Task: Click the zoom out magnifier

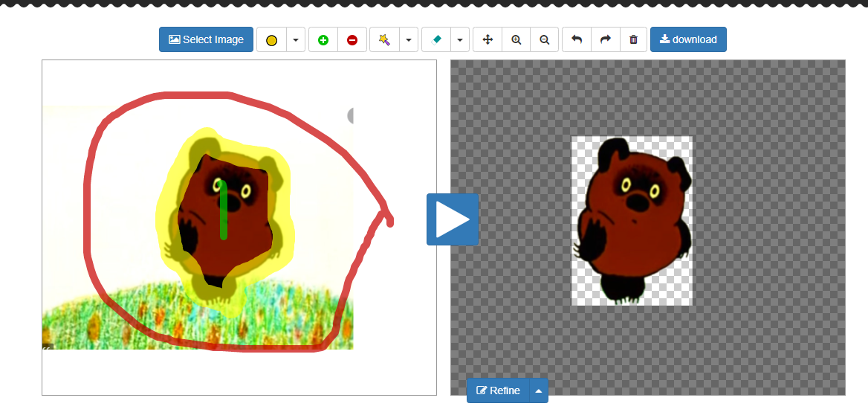Action: tap(545, 40)
